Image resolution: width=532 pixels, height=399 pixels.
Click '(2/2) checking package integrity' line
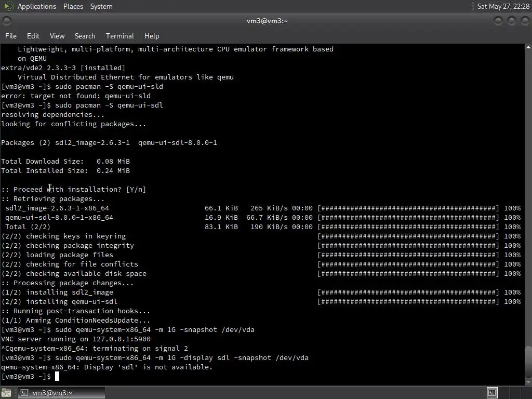[x=68, y=246]
